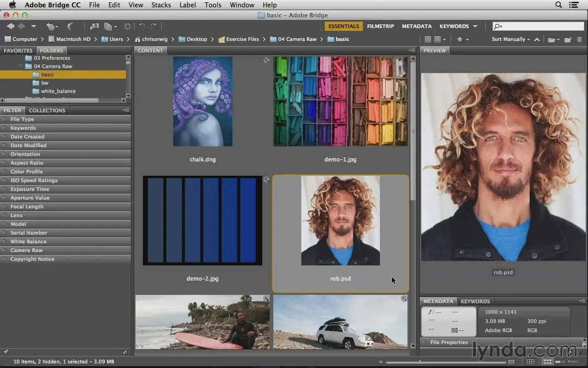Toggle the keep filter pin icon

click(x=6, y=352)
